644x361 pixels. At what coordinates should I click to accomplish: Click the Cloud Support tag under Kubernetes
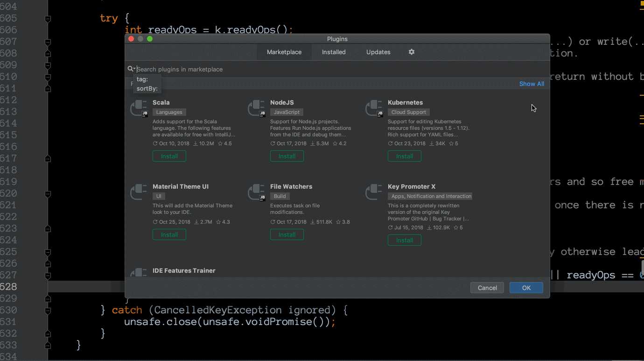click(409, 112)
